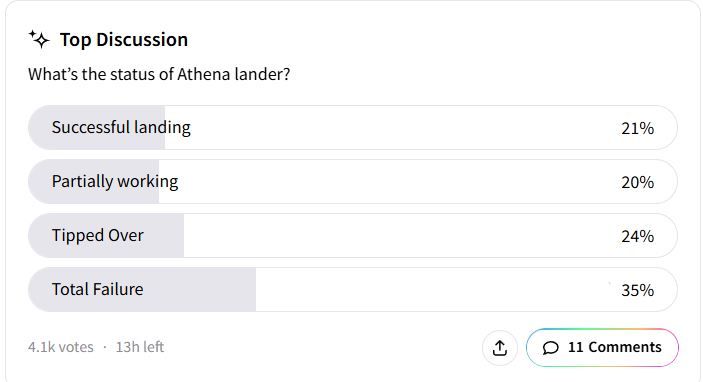The height and width of the screenshot is (382, 703).
Task: Click the Successful landing text label
Action: [x=121, y=128]
